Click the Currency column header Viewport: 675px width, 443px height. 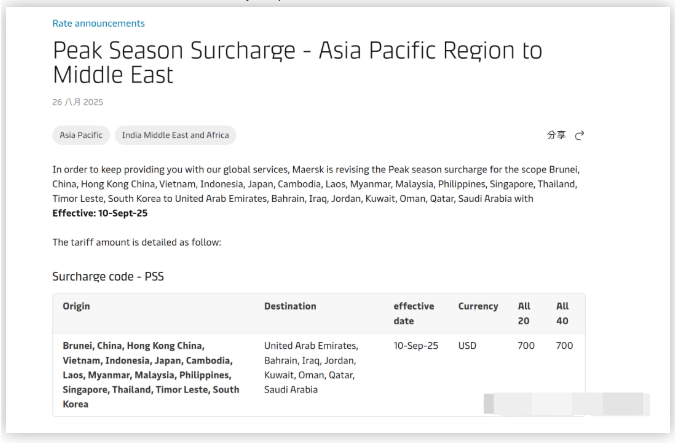tap(478, 306)
